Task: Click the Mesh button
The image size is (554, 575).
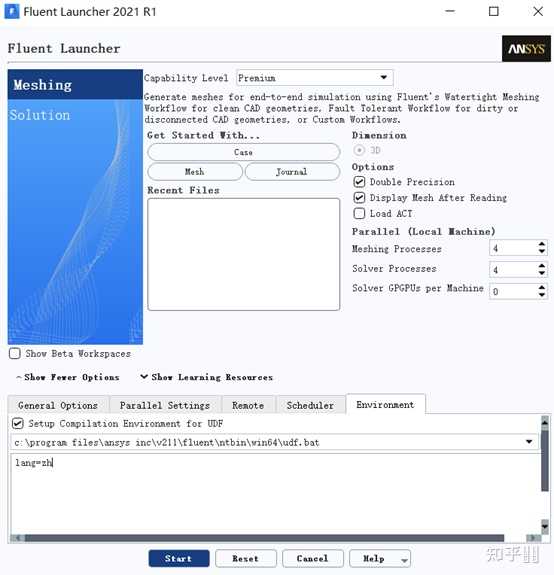Action: [195, 172]
